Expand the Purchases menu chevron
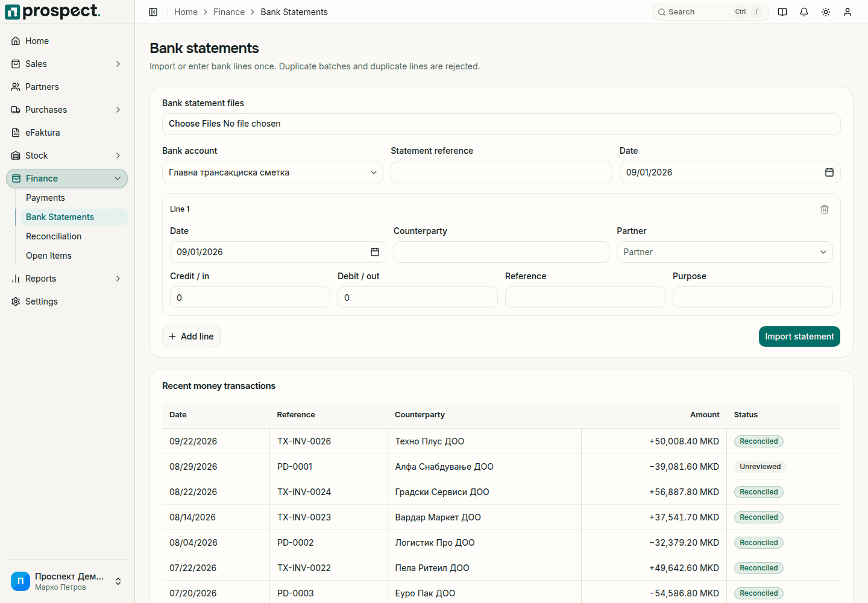 (x=118, y=110)
